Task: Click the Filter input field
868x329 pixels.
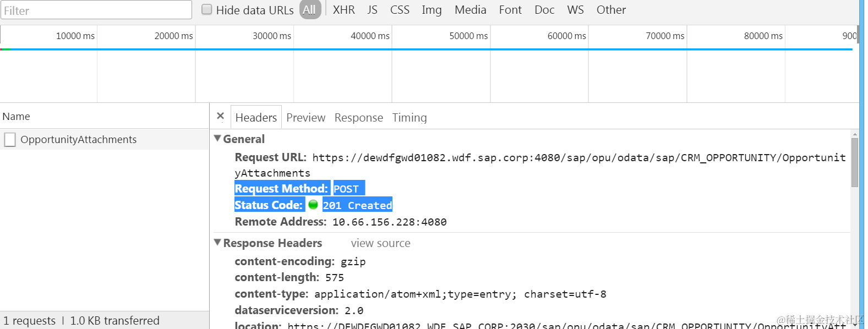Action: 96,10
